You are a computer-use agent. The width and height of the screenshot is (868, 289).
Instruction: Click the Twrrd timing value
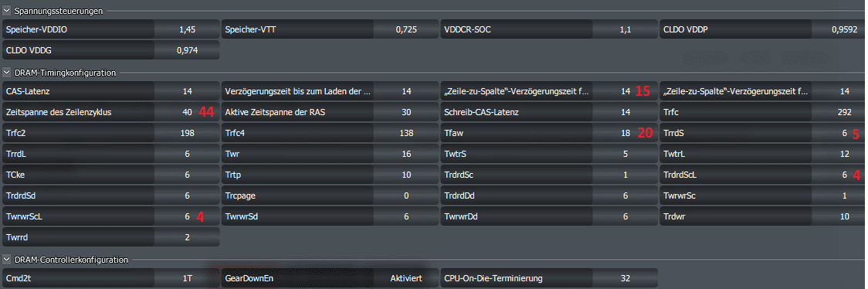[x=187, y=237]
